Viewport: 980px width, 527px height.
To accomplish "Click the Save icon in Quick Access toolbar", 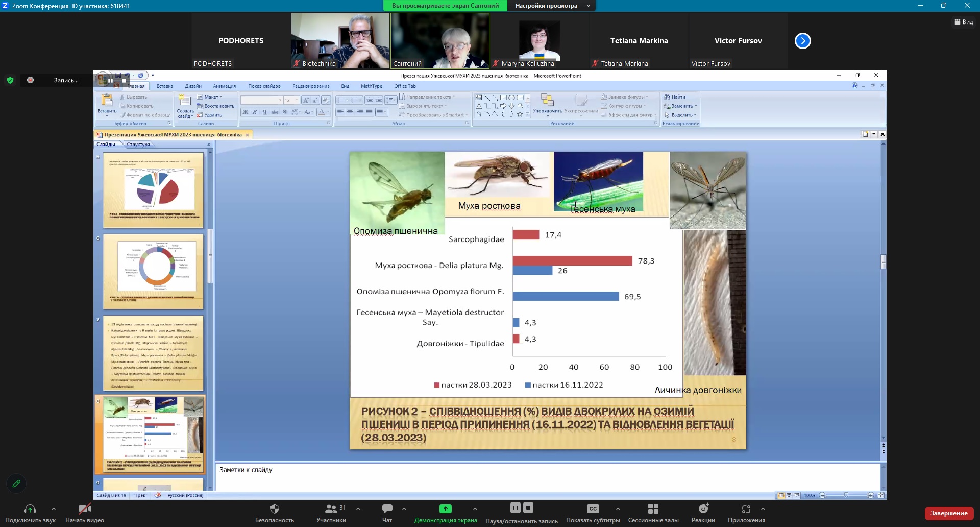I will (x=118, y=76).
